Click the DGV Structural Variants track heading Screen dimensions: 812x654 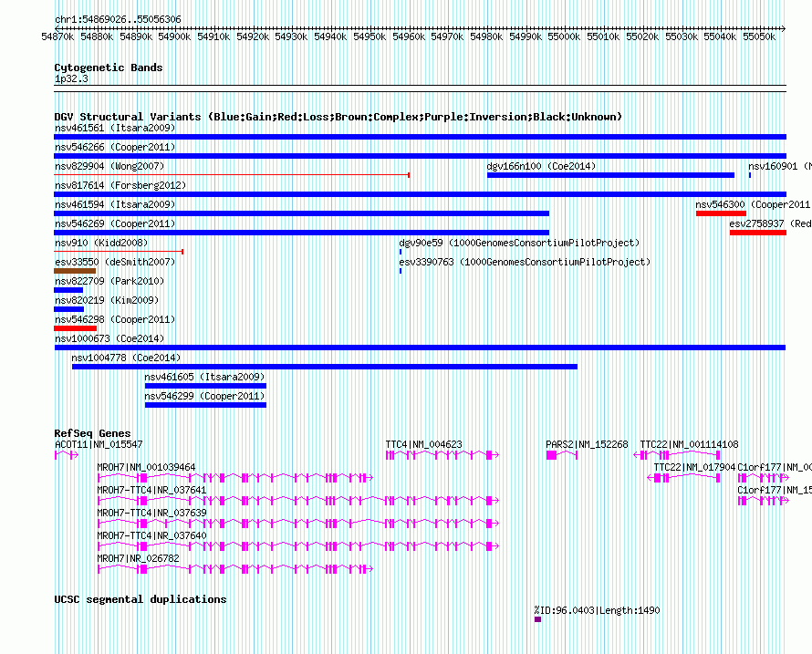338,117
